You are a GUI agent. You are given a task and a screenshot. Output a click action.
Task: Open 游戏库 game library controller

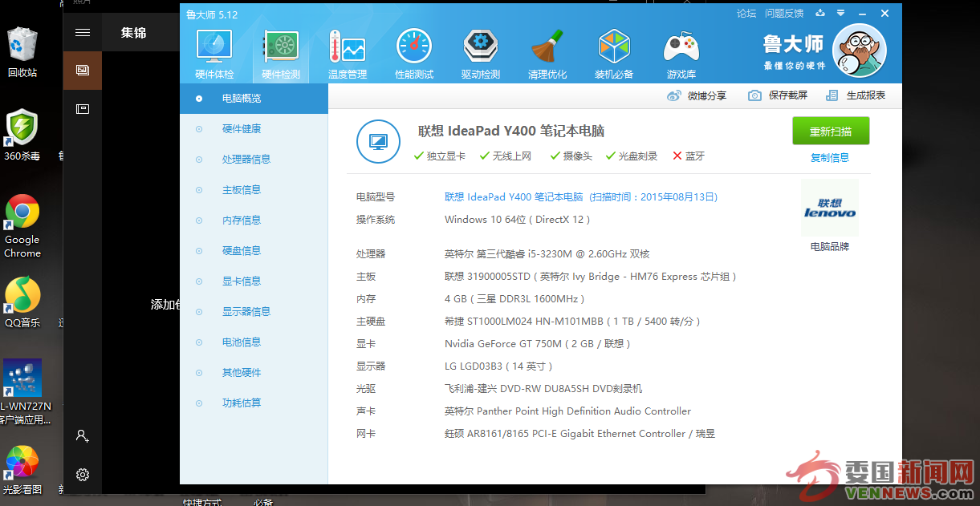click(681, 55)
